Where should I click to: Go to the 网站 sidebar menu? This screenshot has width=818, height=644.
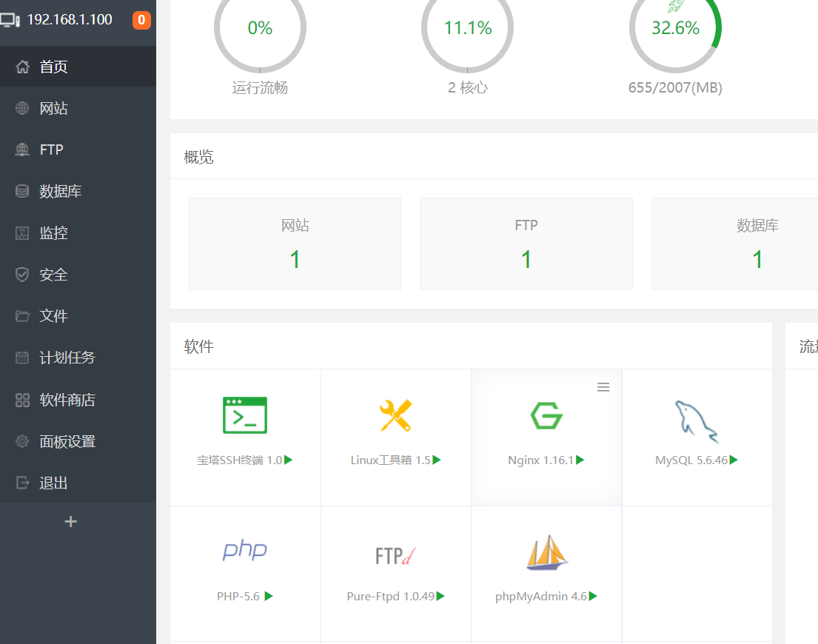coord(78,108)
